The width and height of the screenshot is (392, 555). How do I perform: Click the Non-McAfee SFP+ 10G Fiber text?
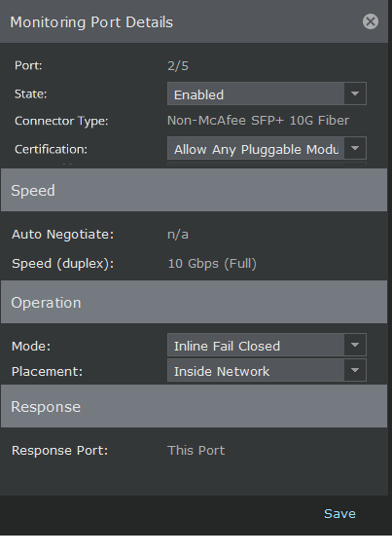click(258, 121)
